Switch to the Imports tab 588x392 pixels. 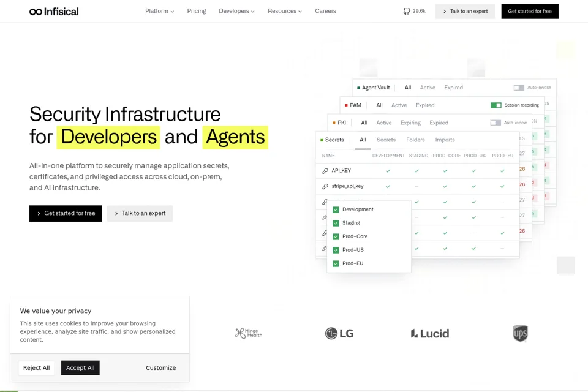point(445,140)
